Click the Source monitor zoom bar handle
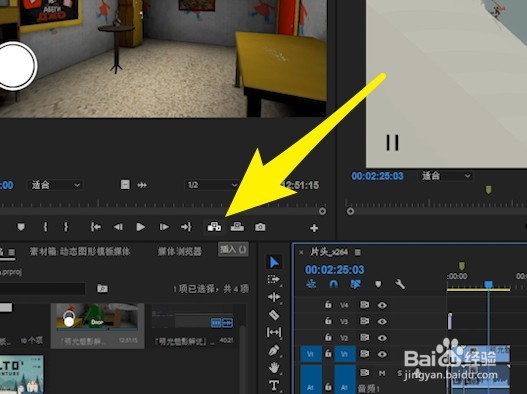The width and height of the screenshot is (527, 394). (322, 211)
